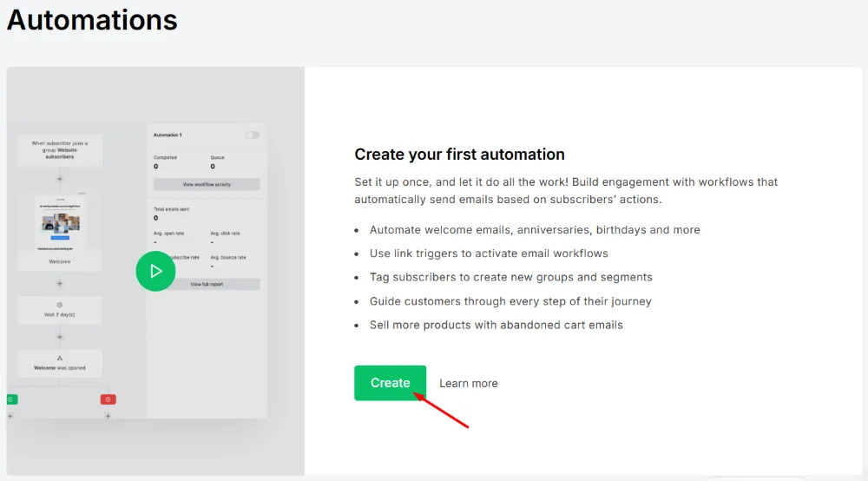The height and width of the screenshot is (481, 868).
Task: Click the clock icon in Wait step
Action: pos(60,305)
